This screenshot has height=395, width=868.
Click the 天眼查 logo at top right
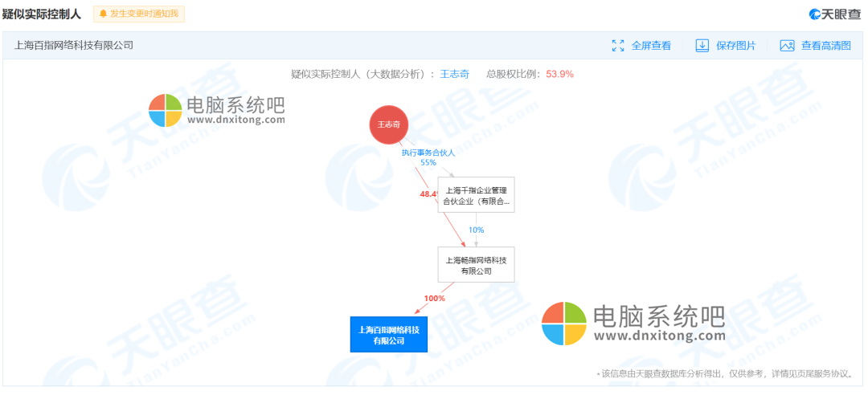835,14
